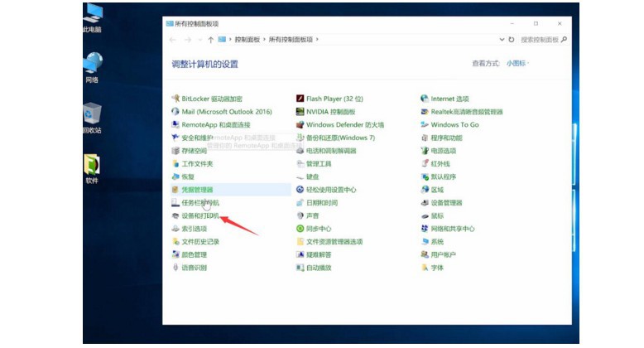Viewport: 644px width, 348px height.
Task: Open the 轻松使用设置中心 icon
Action: pos(300,190)
